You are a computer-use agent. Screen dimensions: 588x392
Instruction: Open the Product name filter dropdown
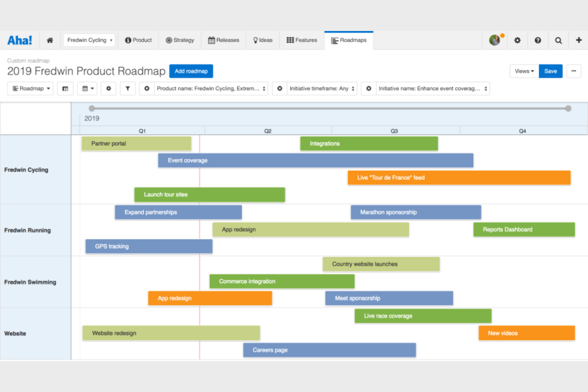pyautogui.click(x=211, y=89)
